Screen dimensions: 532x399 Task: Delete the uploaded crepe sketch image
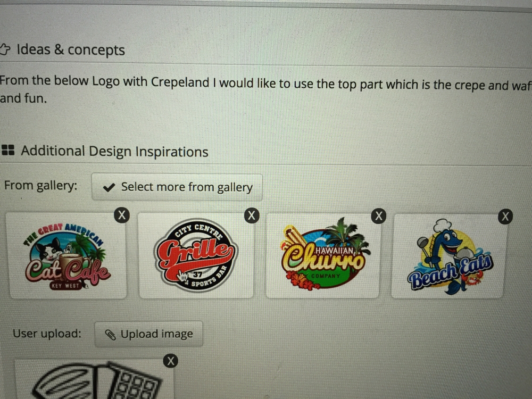tap(171, 361)
